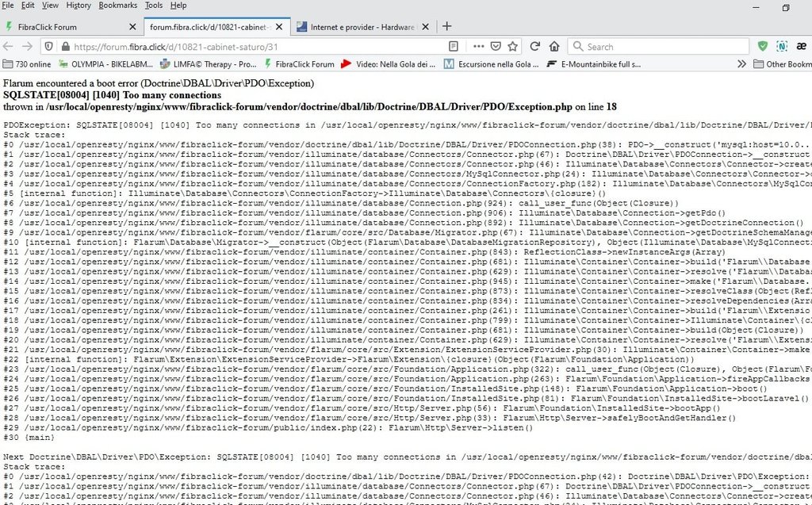Click the browser Back arrow button
812x505 pixels.
pos(9,46)
